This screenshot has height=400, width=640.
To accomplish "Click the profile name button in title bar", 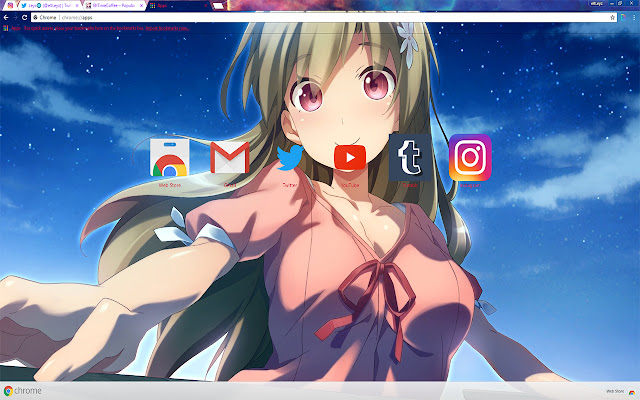I will point(597,3).
